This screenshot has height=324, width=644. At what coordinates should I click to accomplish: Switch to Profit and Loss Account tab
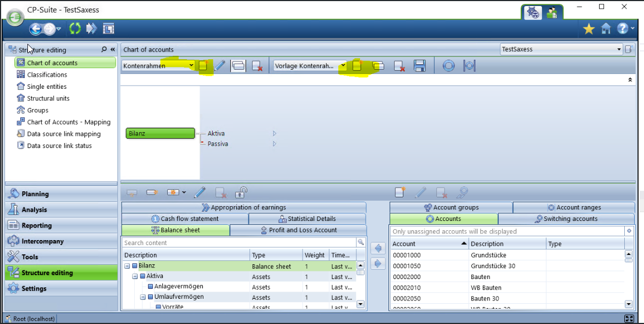click(298, 230)
